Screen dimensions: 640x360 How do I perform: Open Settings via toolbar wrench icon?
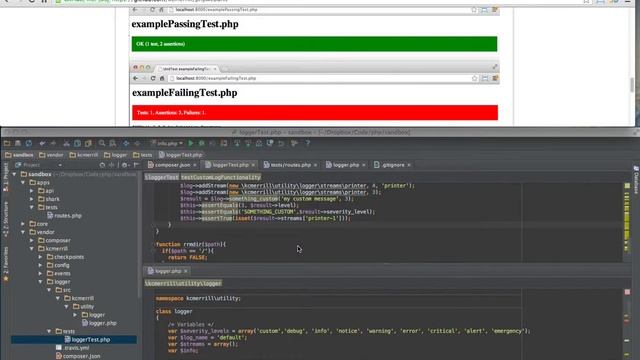click(x=294, y=143)
